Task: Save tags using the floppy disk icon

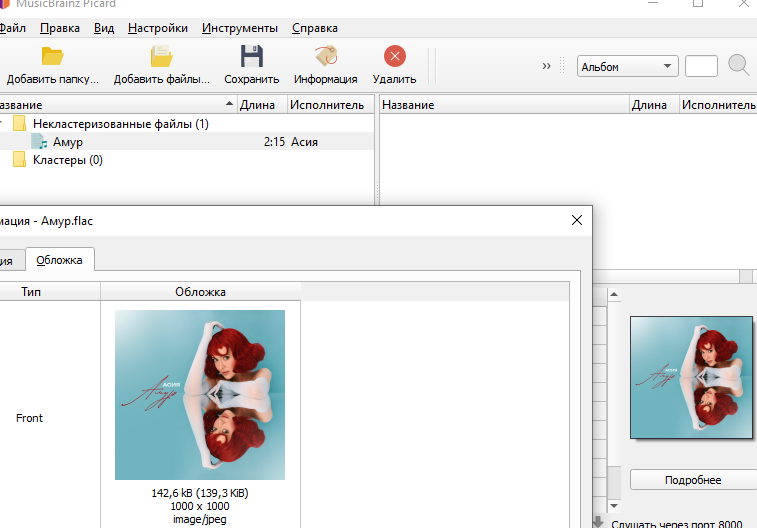Action: click(x=252, y=56)
